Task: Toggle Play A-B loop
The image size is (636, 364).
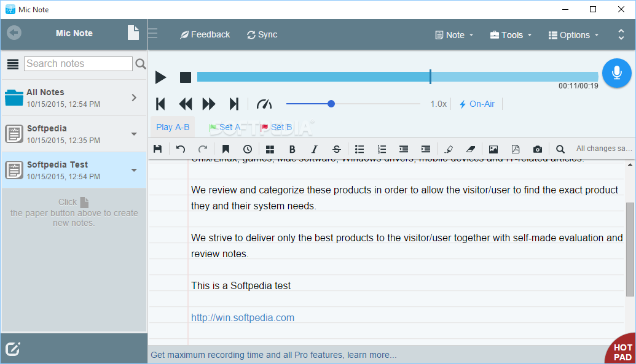Action: pos(173,127)
